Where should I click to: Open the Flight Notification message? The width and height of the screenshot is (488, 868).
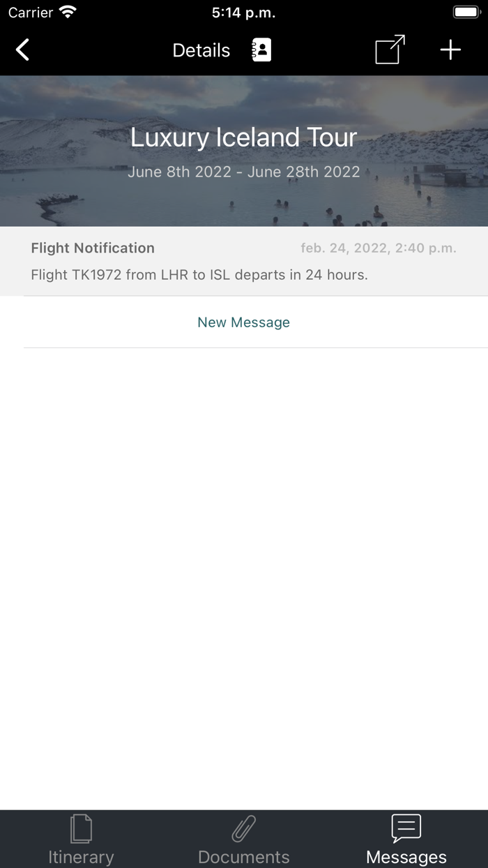(x=243, y=261)
